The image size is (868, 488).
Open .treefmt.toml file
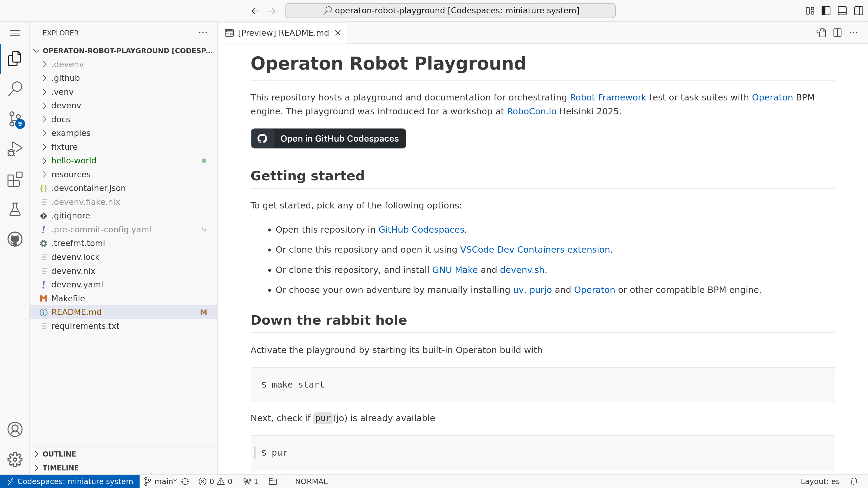click(124, 243)
